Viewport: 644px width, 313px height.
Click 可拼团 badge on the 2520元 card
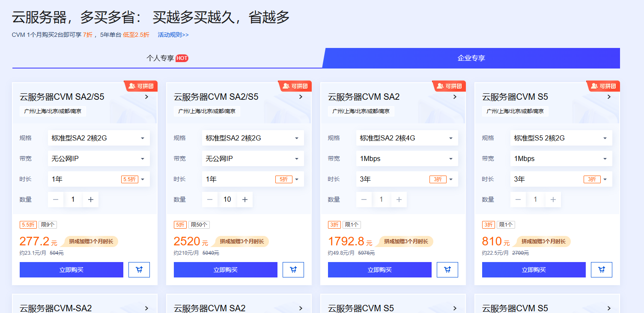(295, 86)
